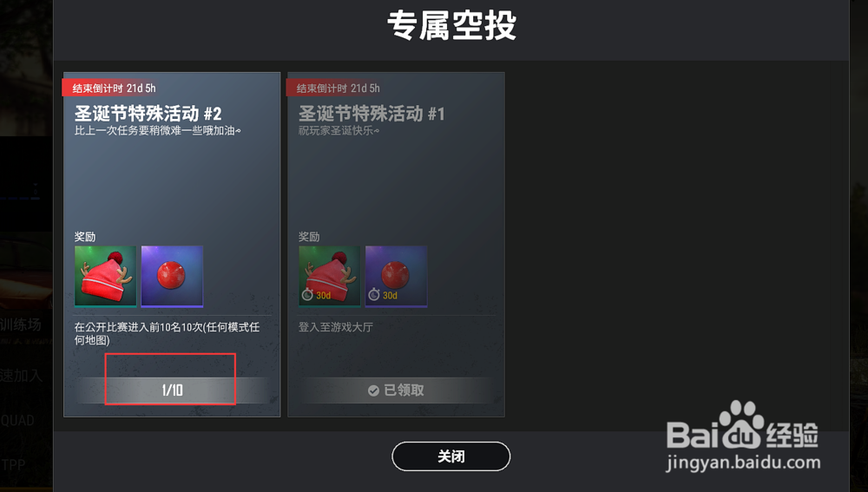
Task: Click the 速加入 quick join item on the left
Action: pyautogui.click(x=21, y=375)
